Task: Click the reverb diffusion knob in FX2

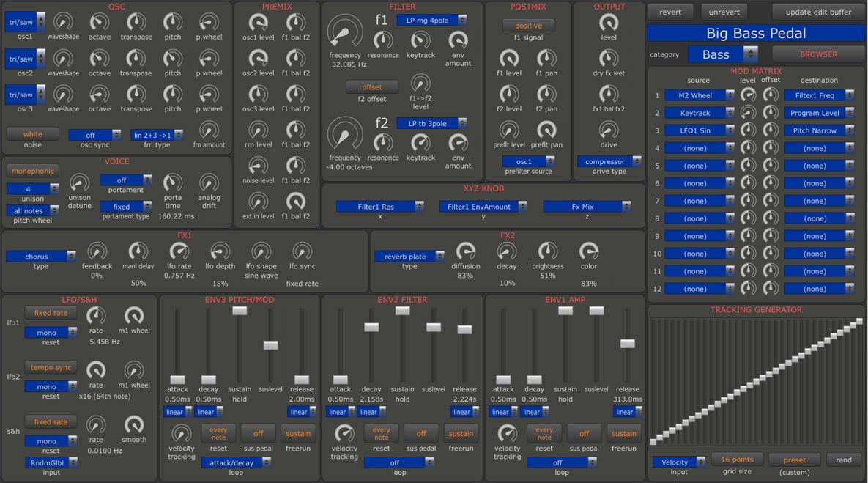Action: (x=466, y=251)
